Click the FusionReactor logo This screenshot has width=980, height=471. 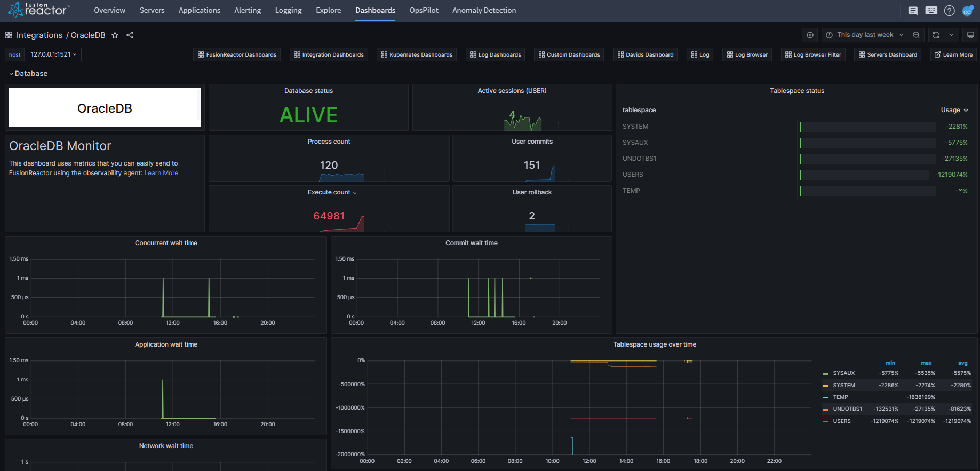pos(38,10)
